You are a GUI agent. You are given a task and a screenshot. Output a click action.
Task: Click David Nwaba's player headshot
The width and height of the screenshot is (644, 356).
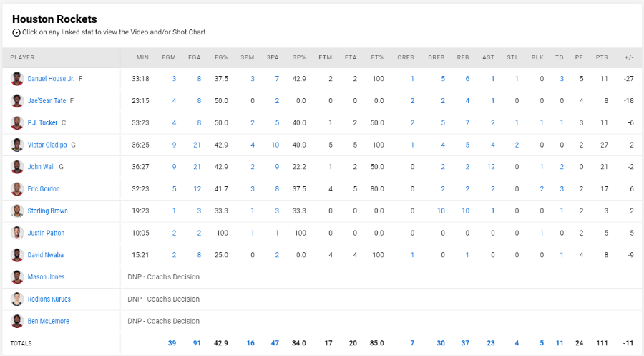(x=17, y=255)
